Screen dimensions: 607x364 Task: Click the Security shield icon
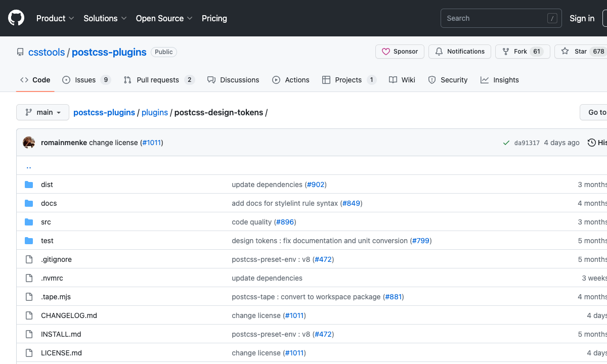point(431,80)
